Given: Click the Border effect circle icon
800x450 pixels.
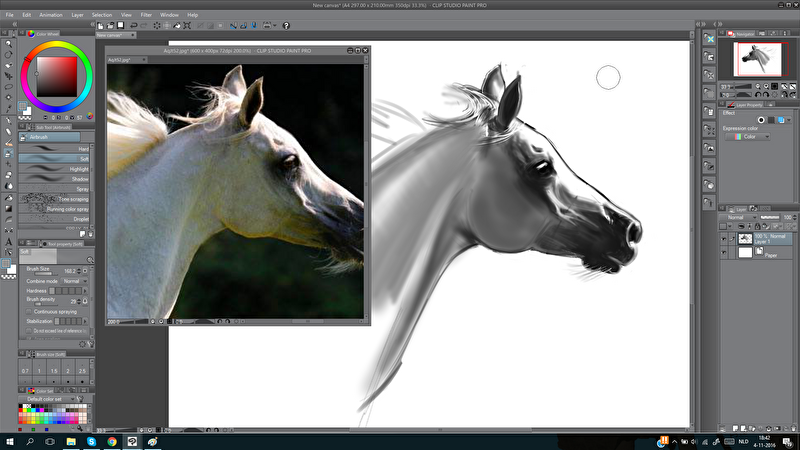Looking at the screenshot, I should tap(761, 120).
